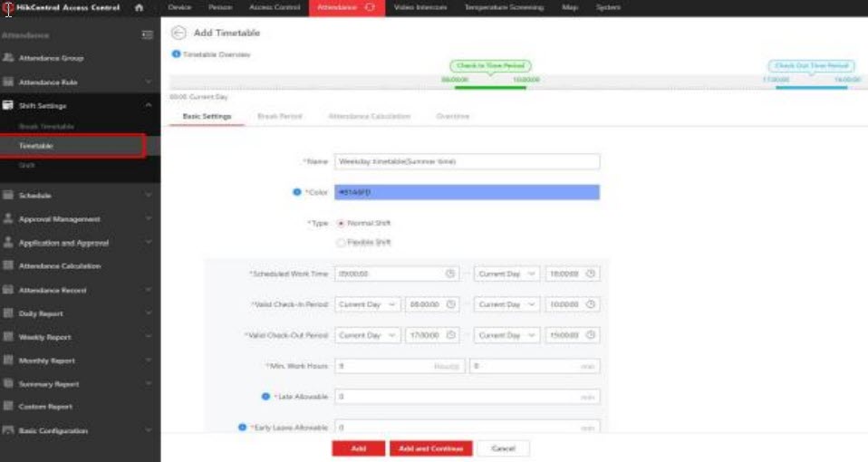868x462 pixels.
Task: Expand the Approval Management sidebar section
Action: pos(148,219)
